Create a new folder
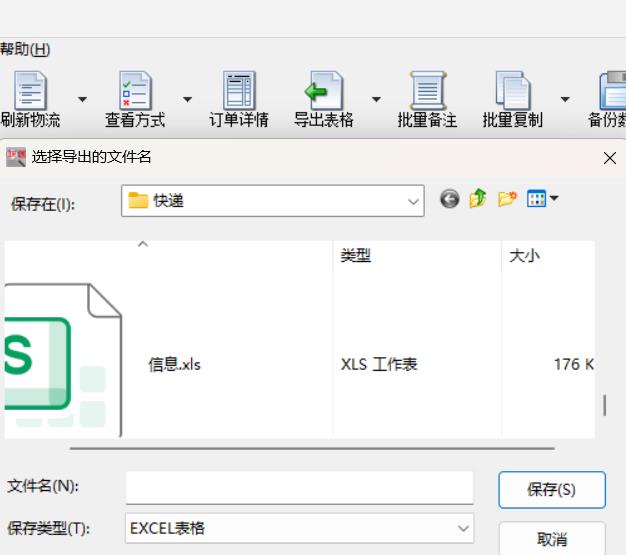The image size is (626, 555). [x=507, y=198]
